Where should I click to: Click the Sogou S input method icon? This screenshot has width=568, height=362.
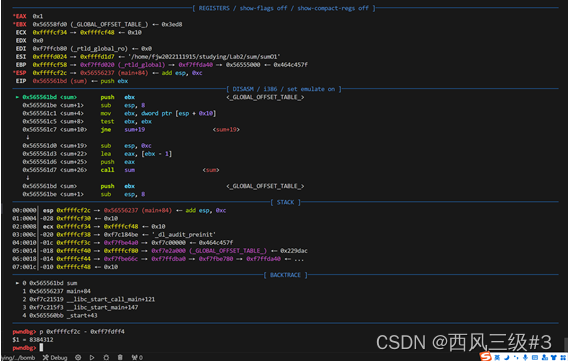[486, 357]
